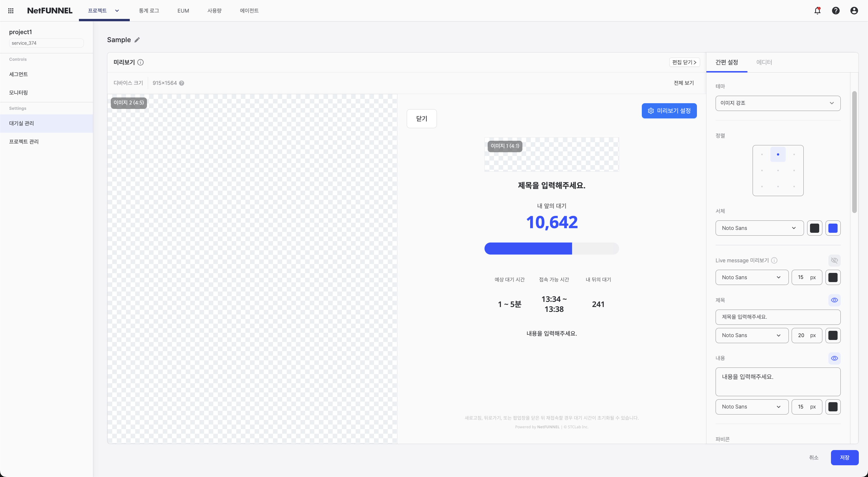
Task: Open the user account profile icon
Action: pos(854,11)
